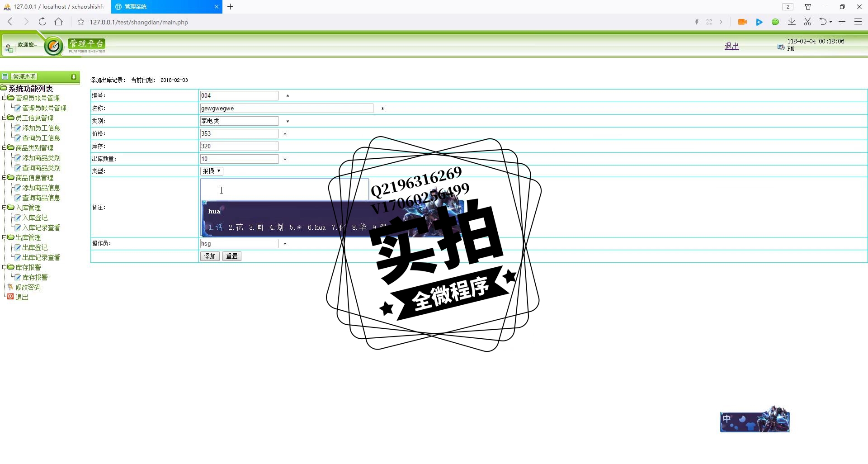Screen dimensions: 868x464
Task: Open 查询员工信息 in the sidebar
Action: click(41, 138)
